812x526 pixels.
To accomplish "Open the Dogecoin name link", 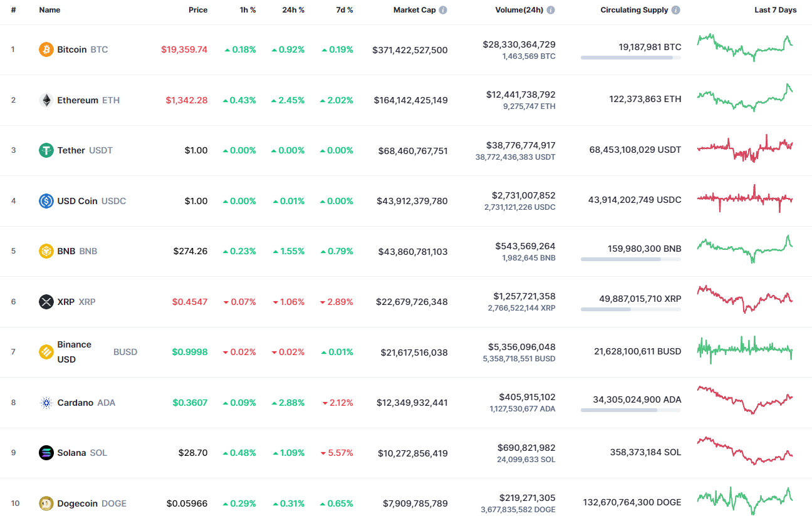I will point(78,503).
